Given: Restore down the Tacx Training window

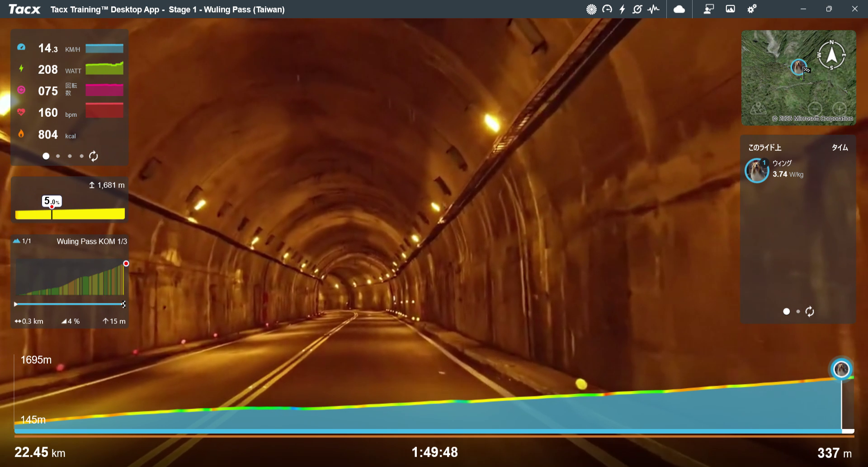Looking at the screenshot, I should (829, 9).
